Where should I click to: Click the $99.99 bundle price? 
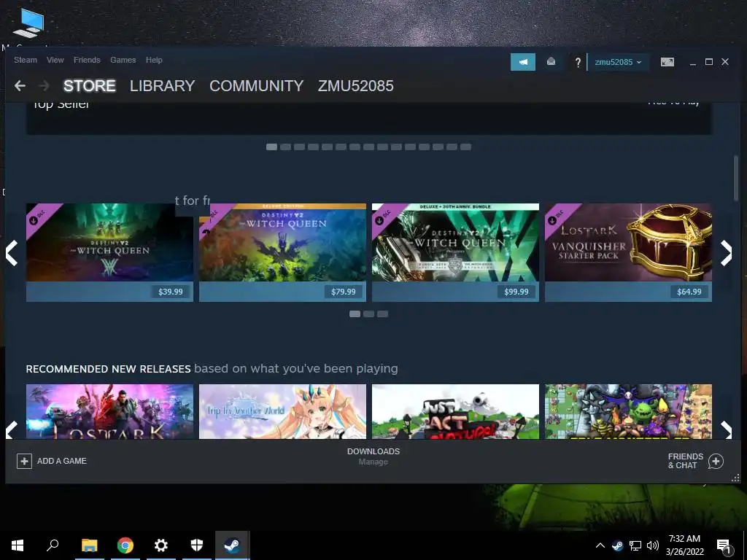point(516,292)
